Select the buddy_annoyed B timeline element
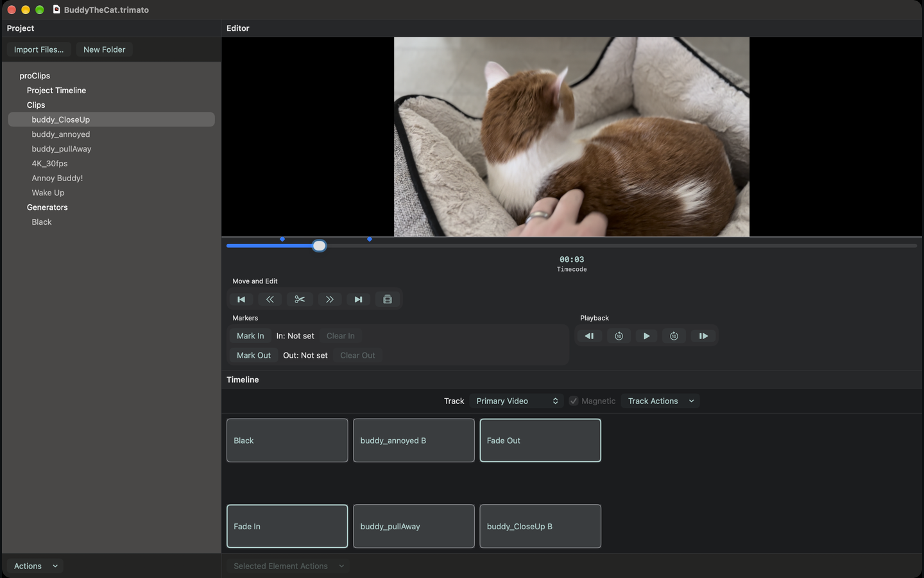The image size is (924, 578). (x=414, y=441)
